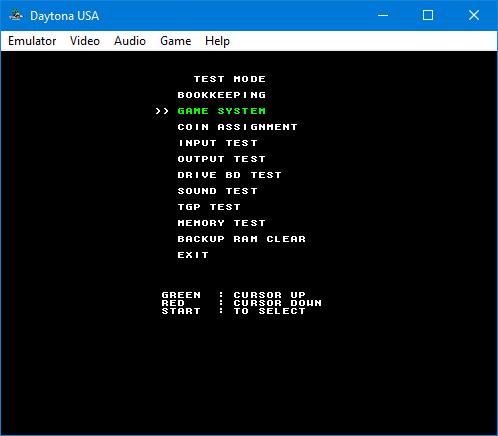Open the Audio menu

click(x=130, y=41)
